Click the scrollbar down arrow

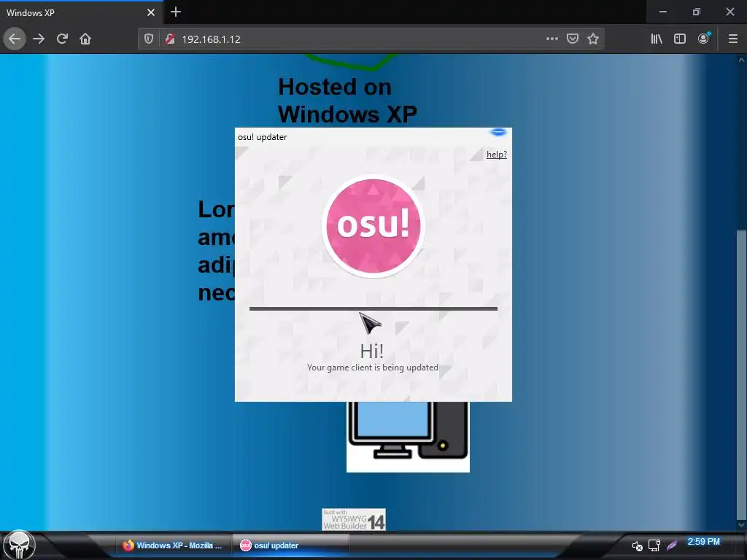(x=741, y=525)
